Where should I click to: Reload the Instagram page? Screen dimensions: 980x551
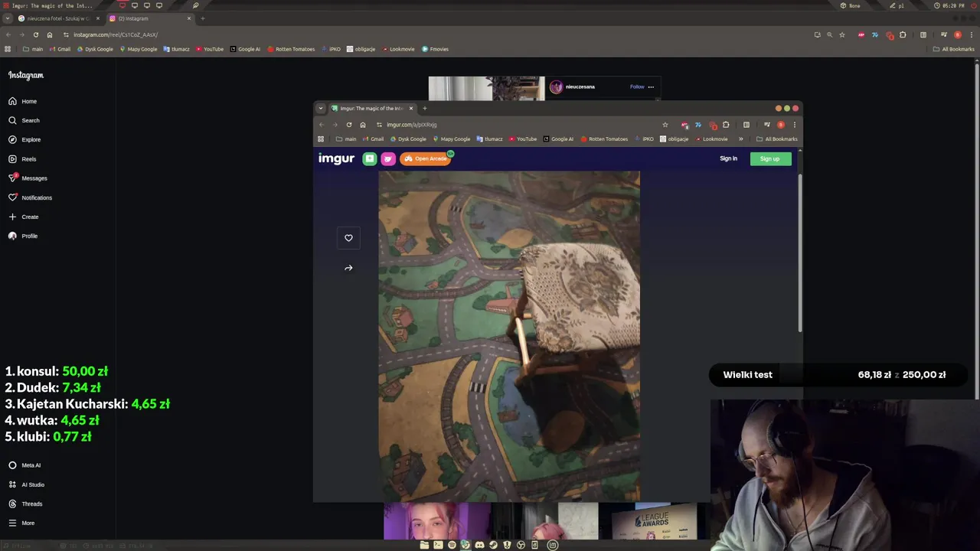click(35, 34)
